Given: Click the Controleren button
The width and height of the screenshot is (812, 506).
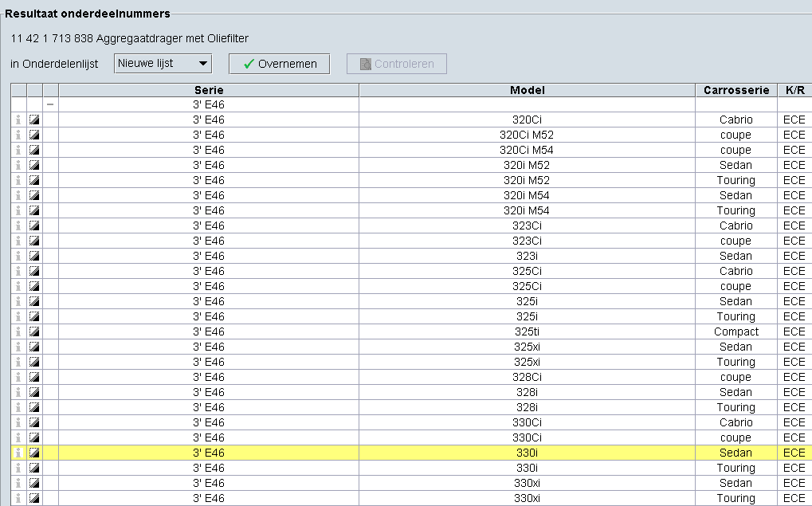Looking at the screenshot, I should pyautogui.click(x=396, y=64).
